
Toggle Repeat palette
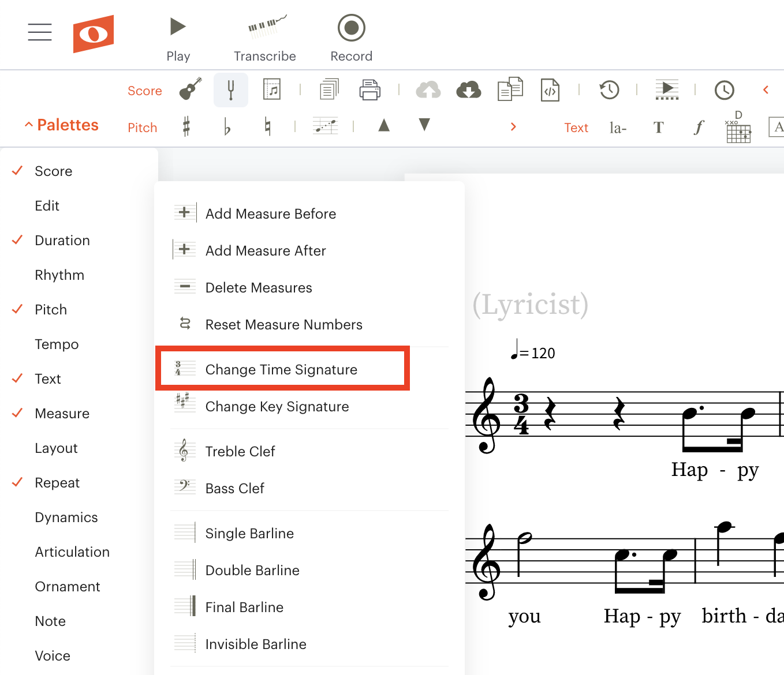pyautogui.click(x=57, y=483)
